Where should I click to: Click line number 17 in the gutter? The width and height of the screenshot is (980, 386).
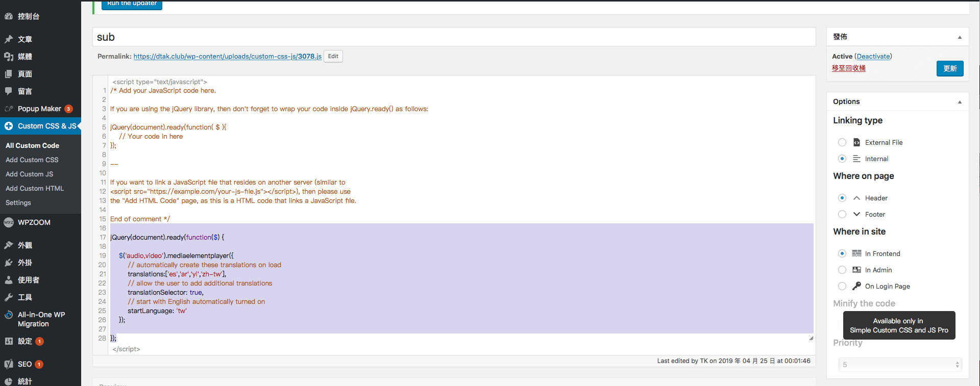[103, 237]
